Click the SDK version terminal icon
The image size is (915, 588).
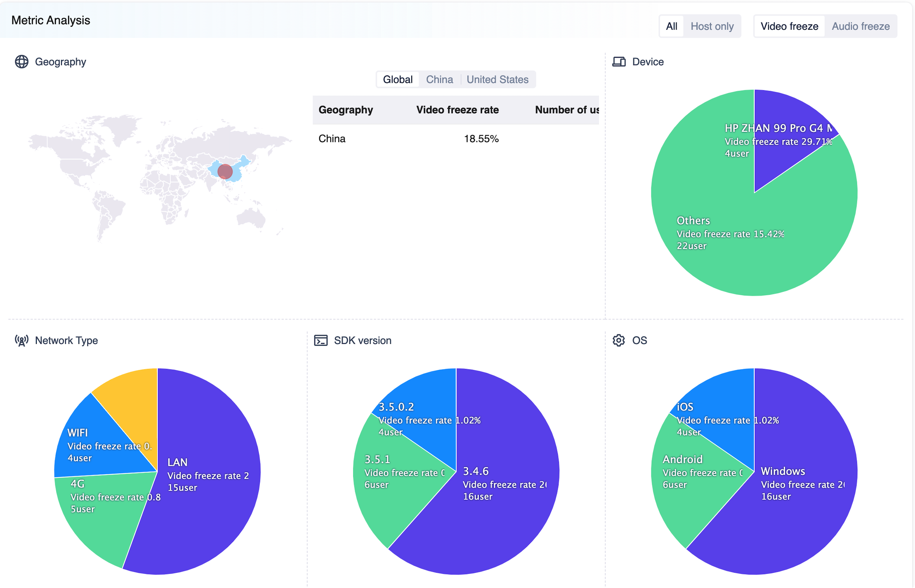[x=321, y=341]
